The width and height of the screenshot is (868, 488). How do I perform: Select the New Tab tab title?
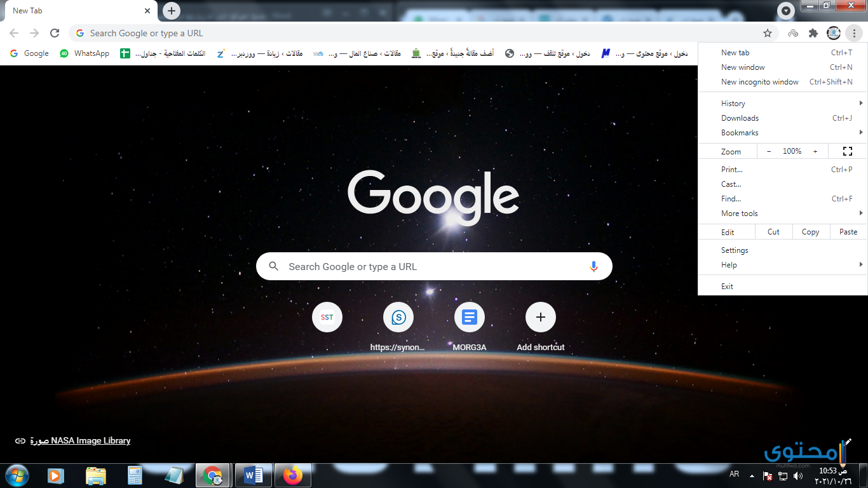[x=27, y=11]
